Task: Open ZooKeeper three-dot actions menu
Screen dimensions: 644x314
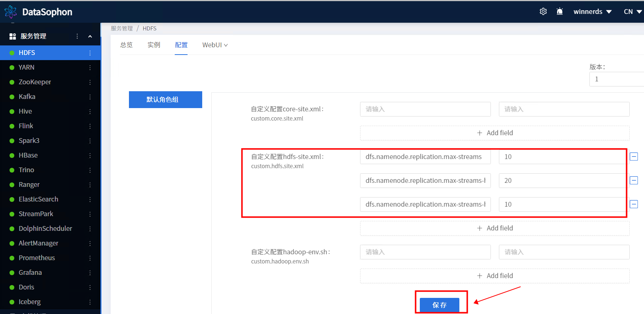Action: coord(90,82)
